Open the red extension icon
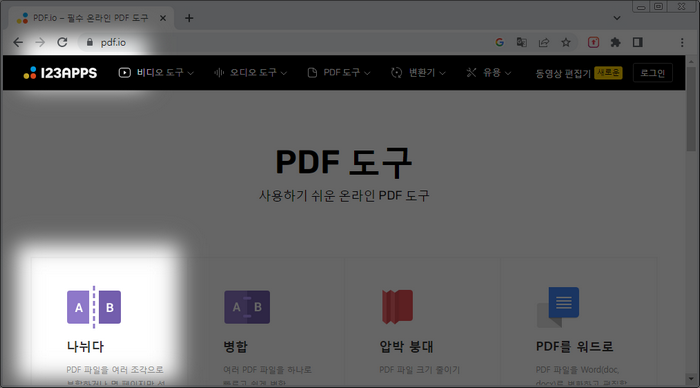This screenshot has height=388, width=700. pyautogui.click(x=593, y=42)
